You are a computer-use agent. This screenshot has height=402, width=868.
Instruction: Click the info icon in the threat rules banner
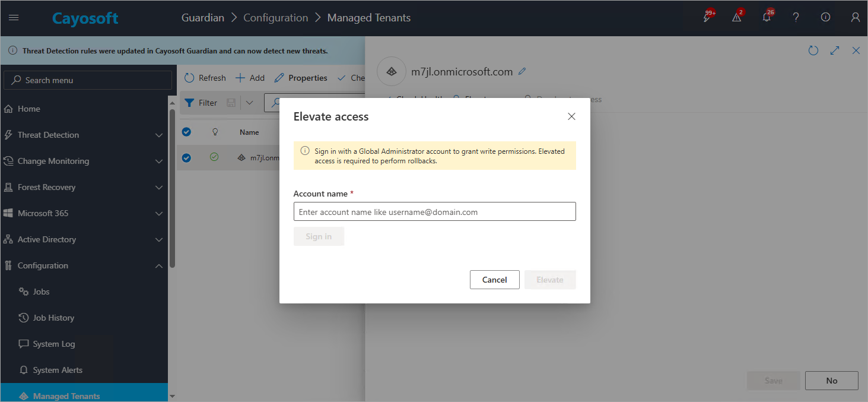click(12, 50)
